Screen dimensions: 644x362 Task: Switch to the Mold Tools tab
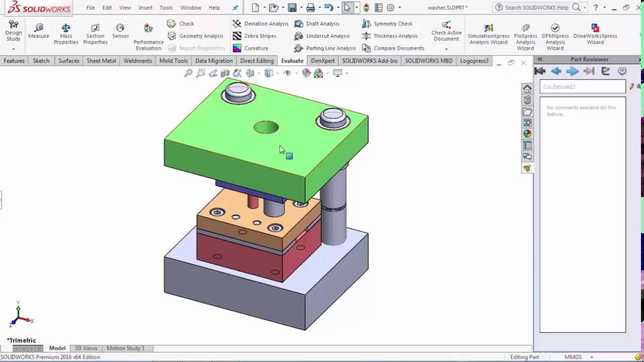174,61
